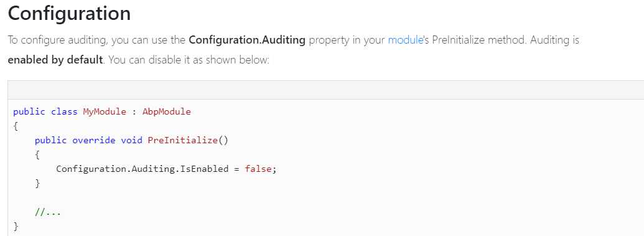The height and width of the screenshot is (236, 644).
Task: Click the Configuration heading
Action: coord(70,14)
